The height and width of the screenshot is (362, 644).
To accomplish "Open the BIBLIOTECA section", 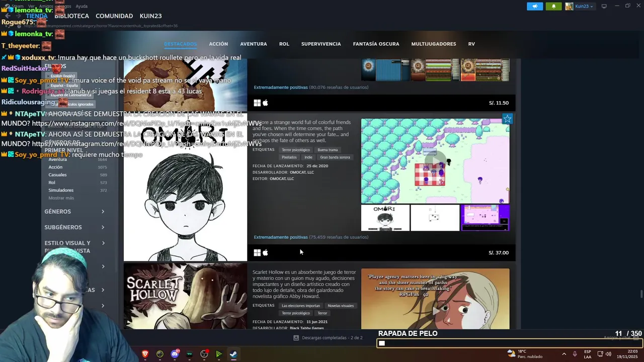I will (71, 16).
